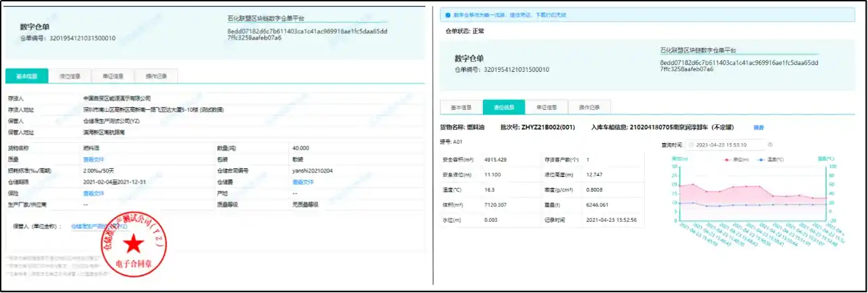868x293 pixels.
Task: Click the clock icon in the 查询时间 field
Action: click(x=692, y=144)
